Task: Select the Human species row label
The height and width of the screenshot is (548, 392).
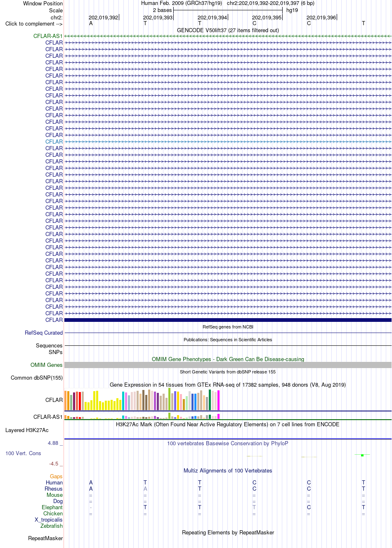Action: pyautogui.click(x=54, y=482)
